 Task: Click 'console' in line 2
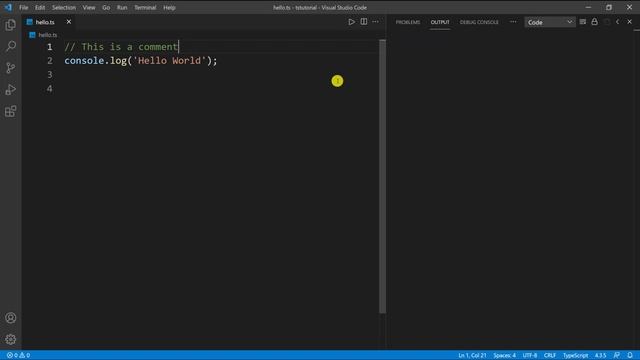point(84,61)
